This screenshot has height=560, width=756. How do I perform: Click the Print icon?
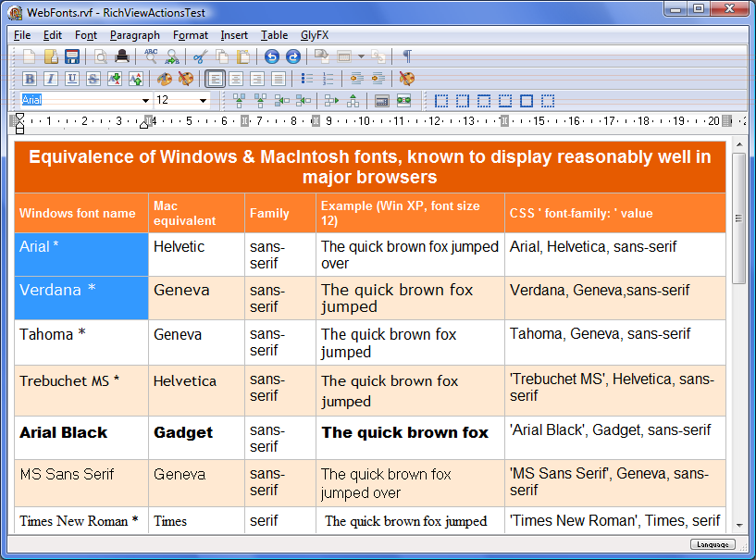point(121,56)
